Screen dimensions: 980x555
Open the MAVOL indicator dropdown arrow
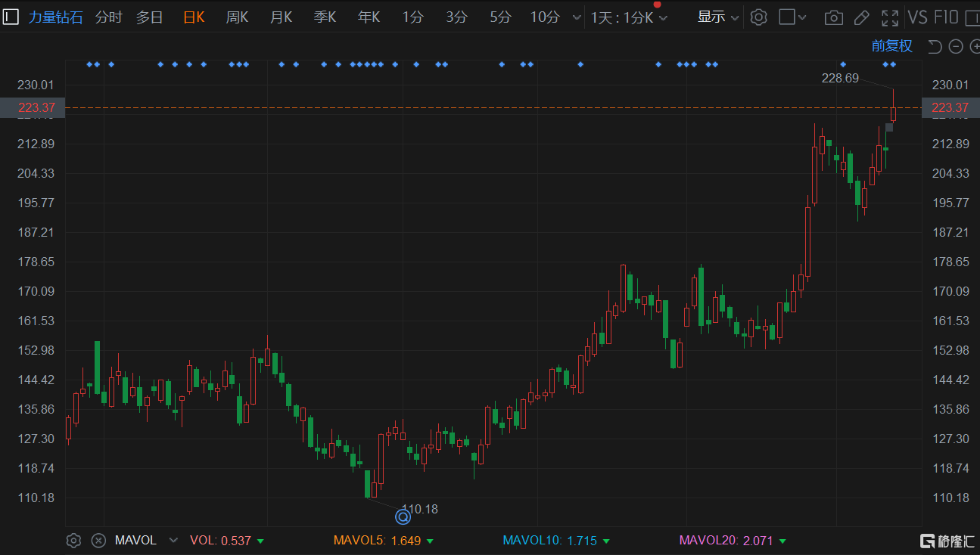(x=173, y=540)
